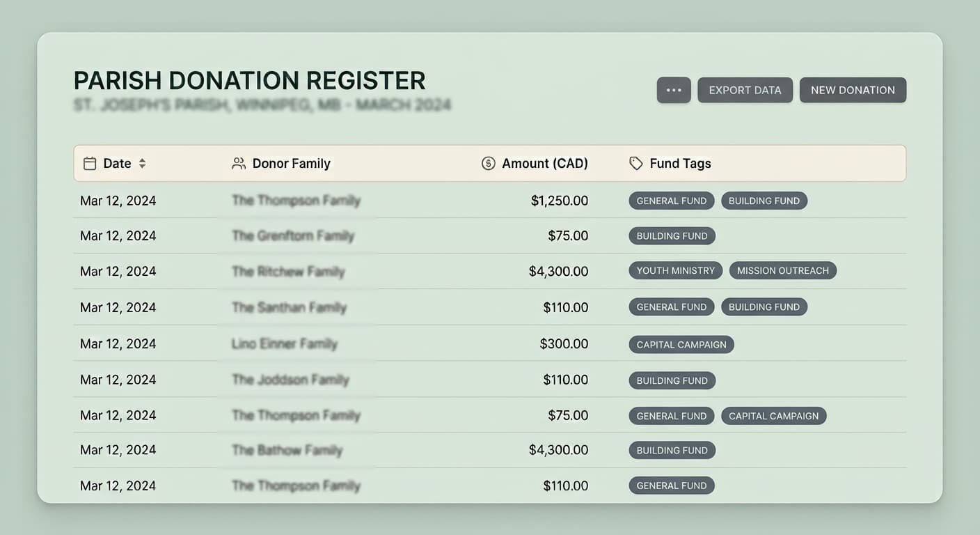Toggle the Date column sort arrows

(142, 164)
